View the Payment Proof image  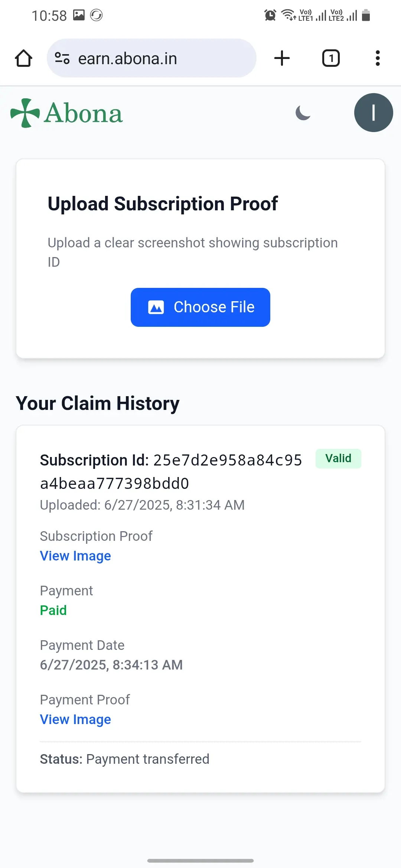(75, 719)
